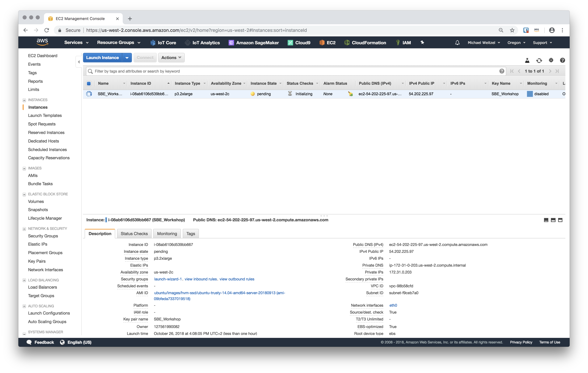Image resolution: width=588 pixels, height=373 pixels.
Task: Open the IAM shortcut
Action: tap(403, 43)
